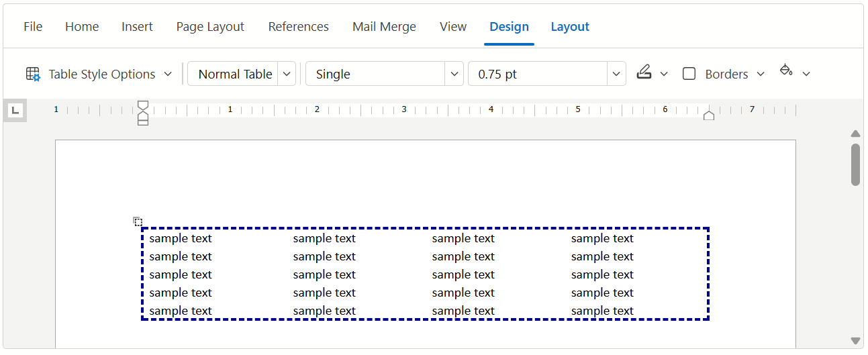Image resolution: width=868 pixels, height=355 pixels.
Task: Switch to the table Layout tab
Action: tap(570, 27)
